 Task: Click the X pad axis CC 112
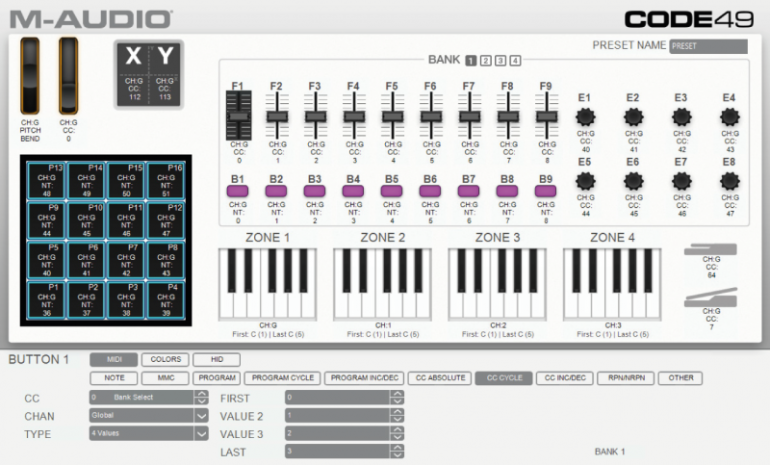click(x=134, y=75)
